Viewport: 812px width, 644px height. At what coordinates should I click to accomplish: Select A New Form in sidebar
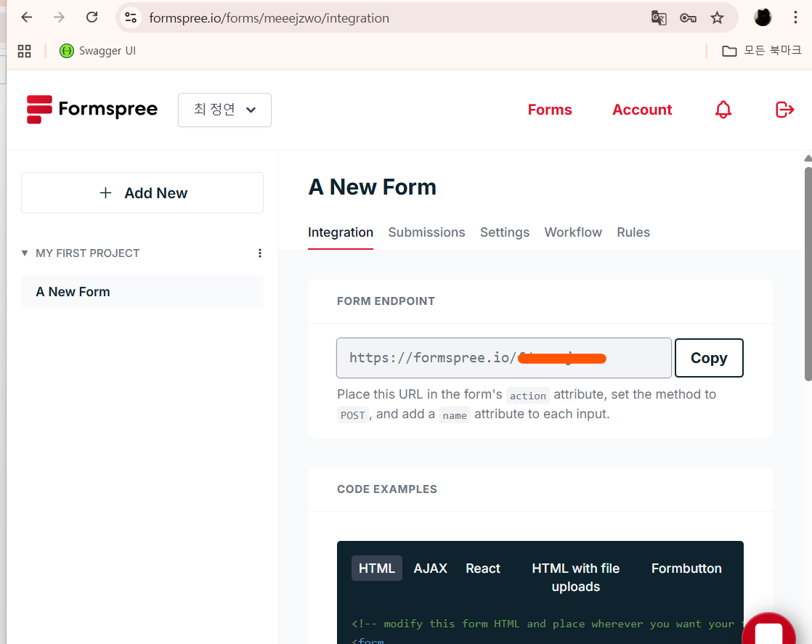pyautogui.click(x=142, y=291)
